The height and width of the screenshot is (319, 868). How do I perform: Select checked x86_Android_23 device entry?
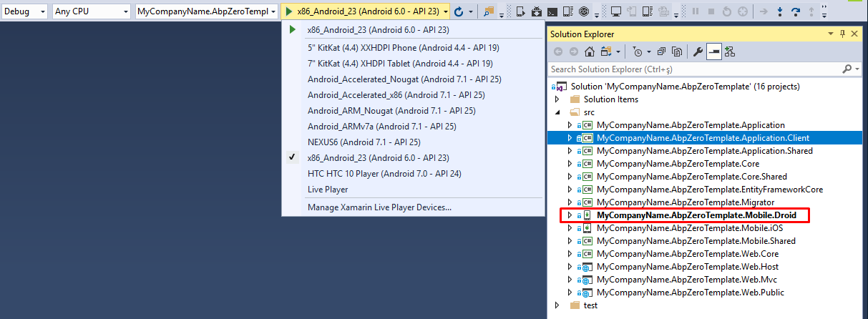(412, 158)
